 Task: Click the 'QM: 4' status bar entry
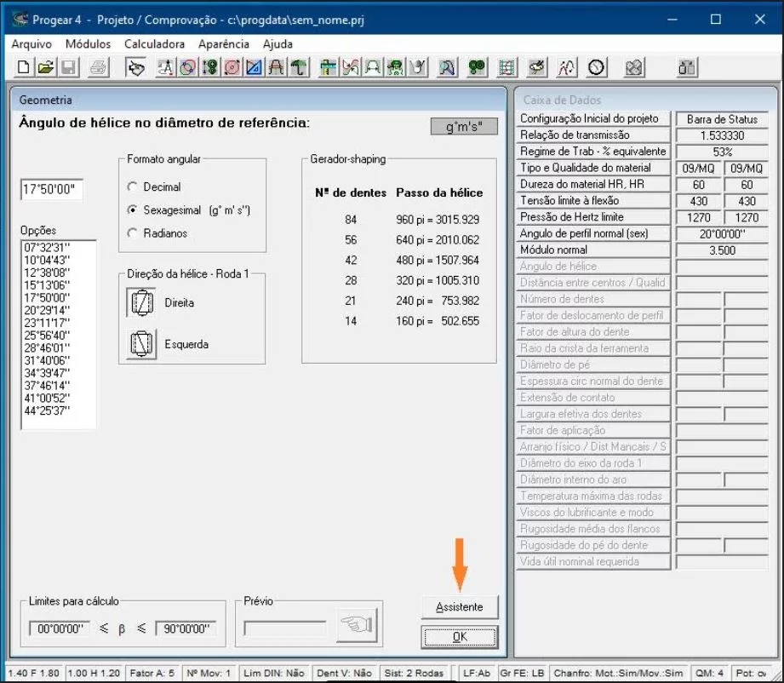point(709,673)
